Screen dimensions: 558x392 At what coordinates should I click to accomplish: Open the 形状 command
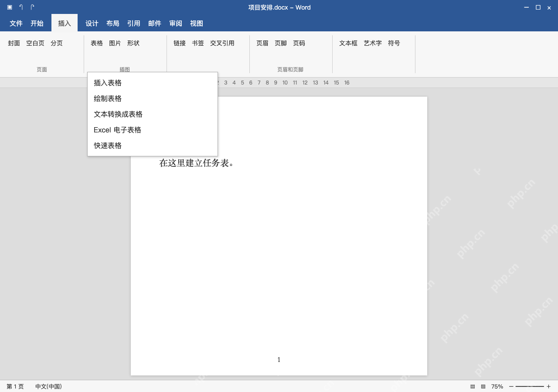point(133,43)
